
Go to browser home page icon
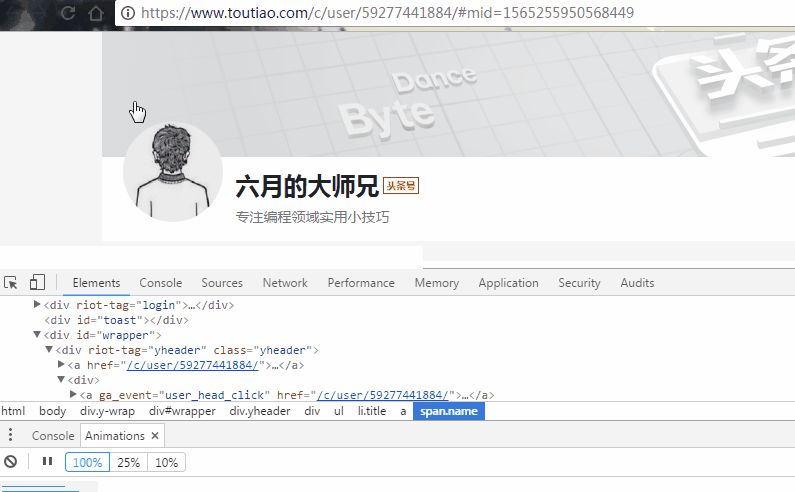click(96, 13)
